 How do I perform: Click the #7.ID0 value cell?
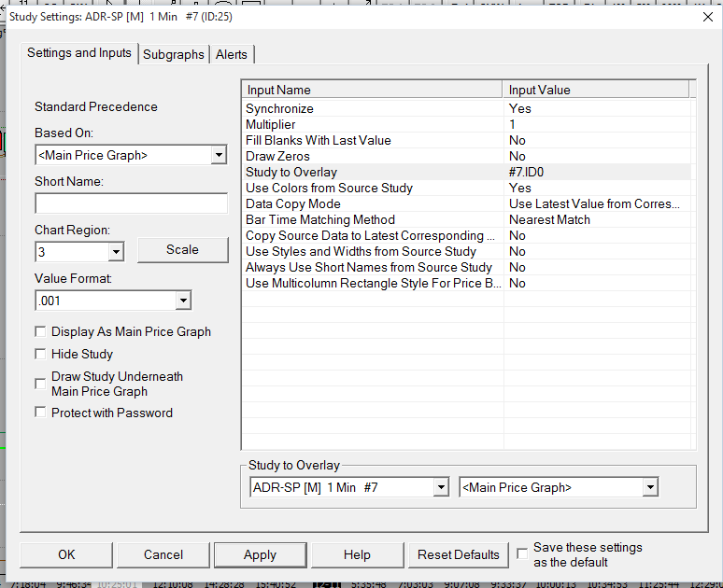[x=597, y=173]
